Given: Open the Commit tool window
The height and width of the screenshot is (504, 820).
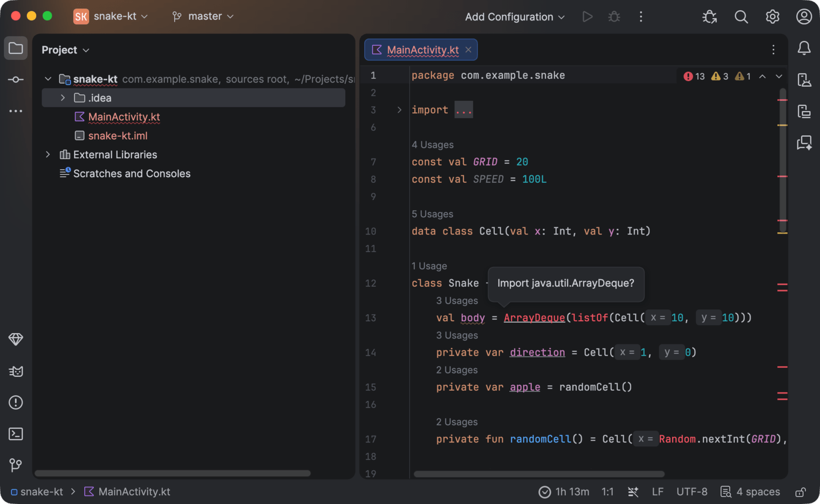Looking at the screenshot, I should coord(16,80).
